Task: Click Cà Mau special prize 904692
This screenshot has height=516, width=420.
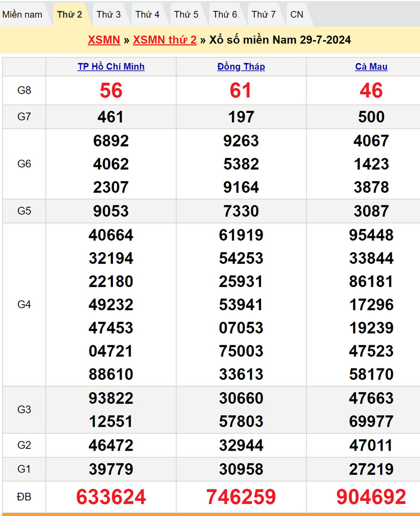Action: (x=371, y=497)
